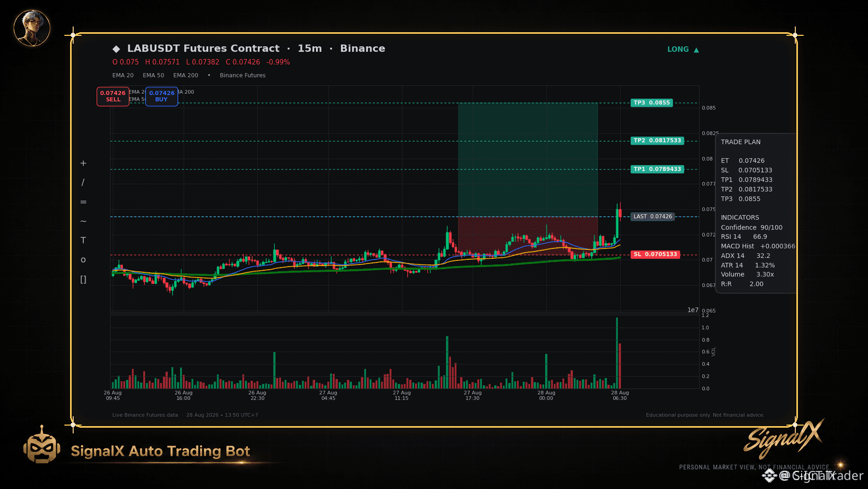Click the SignalX Auto Trading Bot title
The width and height of the screenshot is (868, 489).
[x=160, y=451]
